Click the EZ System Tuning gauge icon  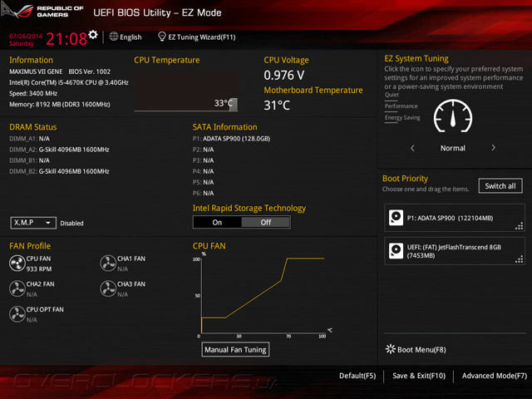point(452,116)
